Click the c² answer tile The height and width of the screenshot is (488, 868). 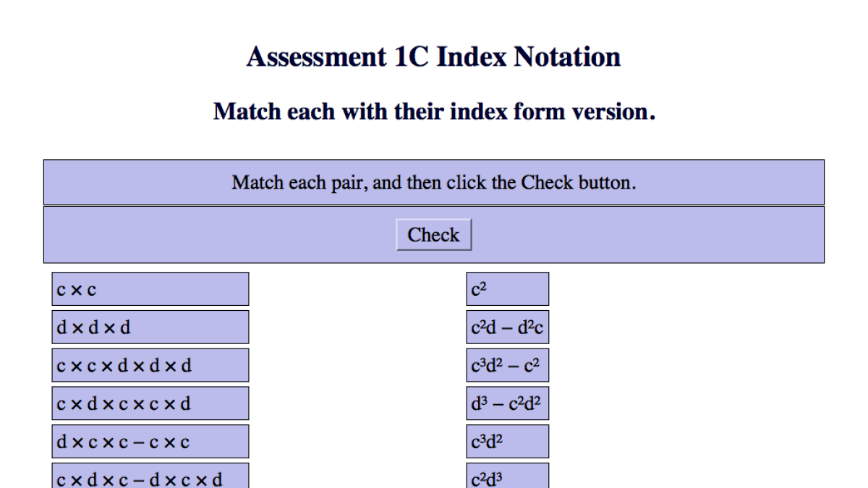tap(507, 288)
